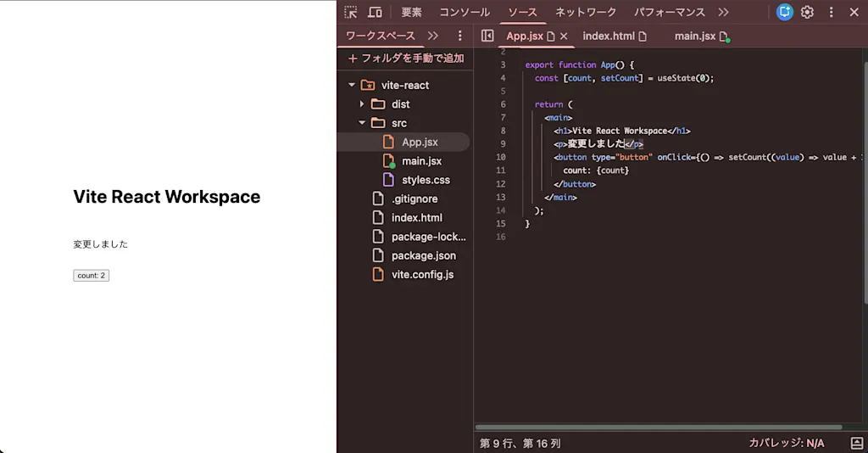
Task: Click line number 9 in gutter
Action: click(503, 144)
